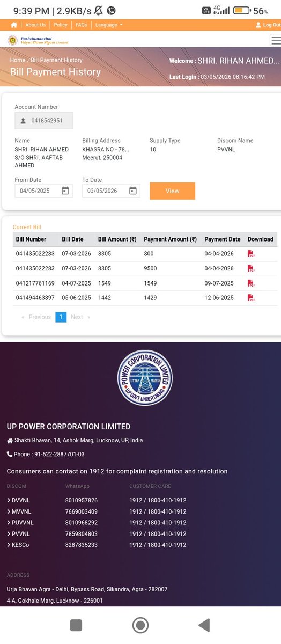This screenshot has width=281, height=644.
Task: Click the Power Corporation Limited emblem
Action: pyautogui.click(x=144, y=378)
